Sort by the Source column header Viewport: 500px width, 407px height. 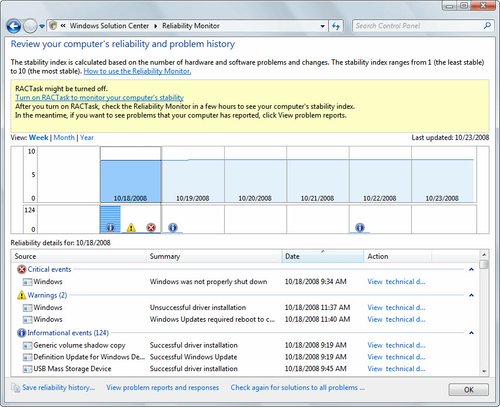tap(80, 256)
